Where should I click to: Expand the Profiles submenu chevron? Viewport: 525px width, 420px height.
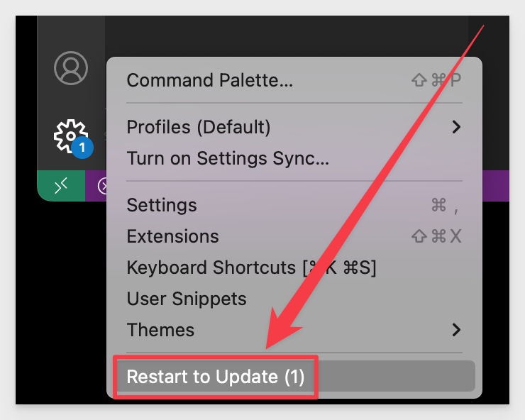coord(456,127)
